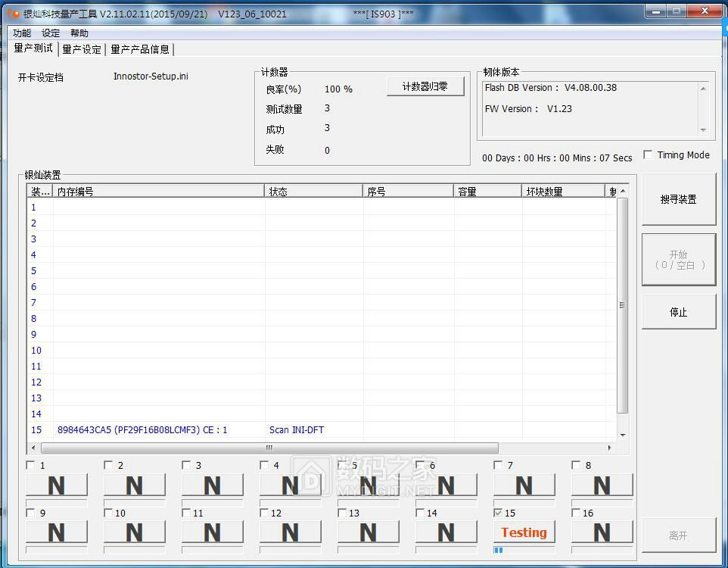Click the app icon in the title bar
Image resolution: width=728 pixels, height=568 pixels.
tap(14, 14)
